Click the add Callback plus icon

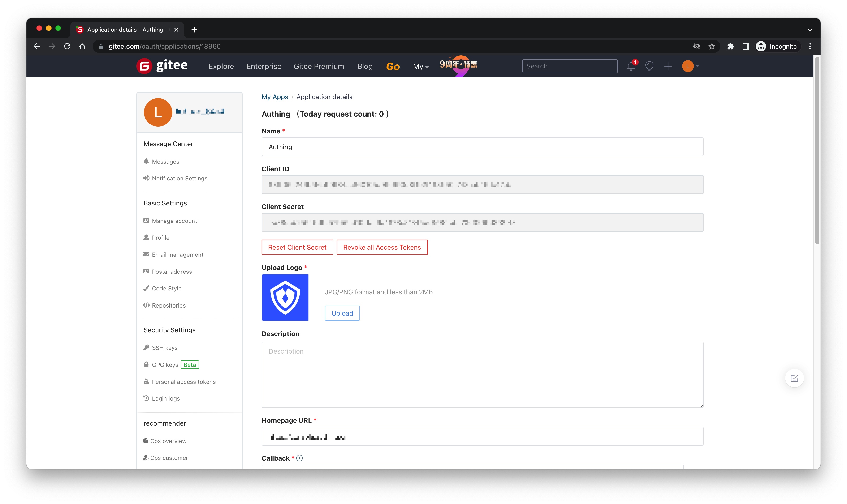pos(299,458)
